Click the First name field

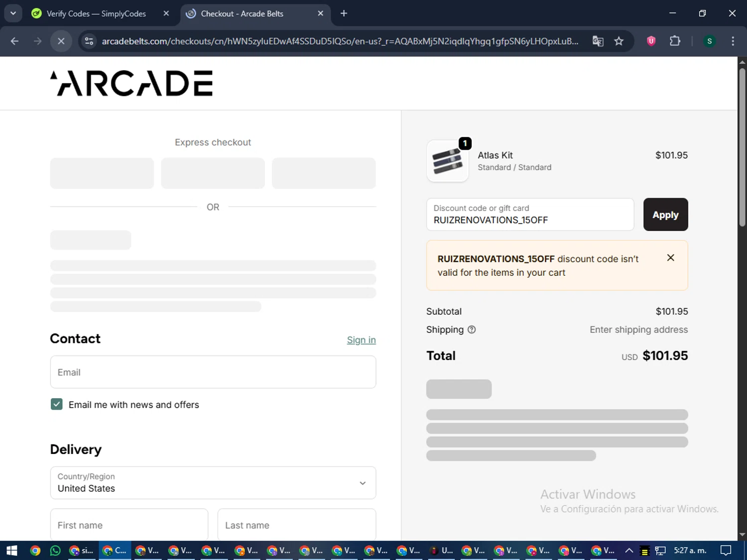tap(129, 525)
